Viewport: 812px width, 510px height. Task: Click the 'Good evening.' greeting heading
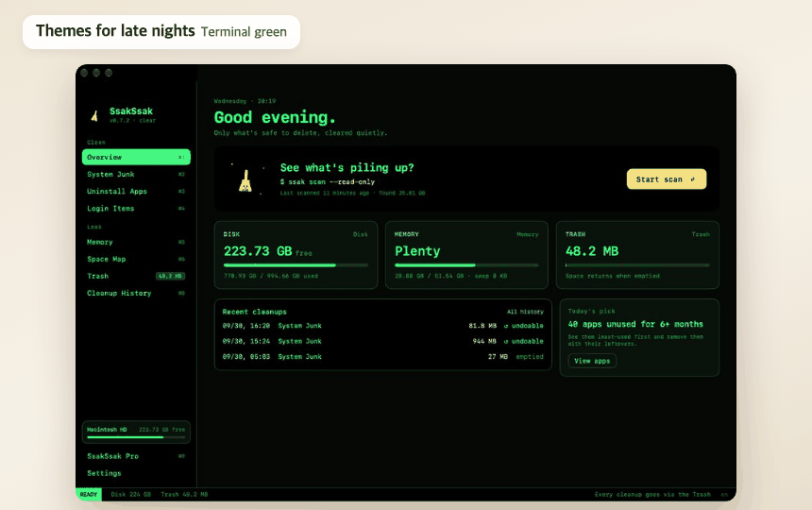click(275, 117)
